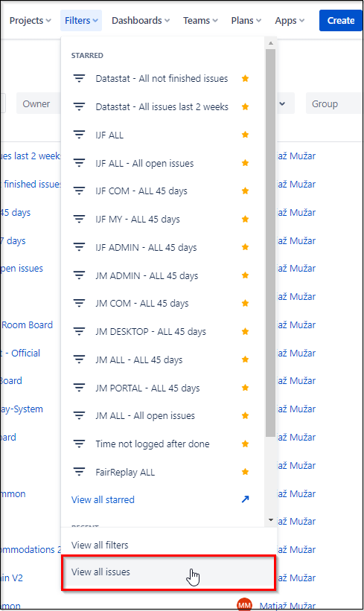Click the external arrow icon beside View all starred
The width and height of the screenshot is (364, 611).
point(245,499)
